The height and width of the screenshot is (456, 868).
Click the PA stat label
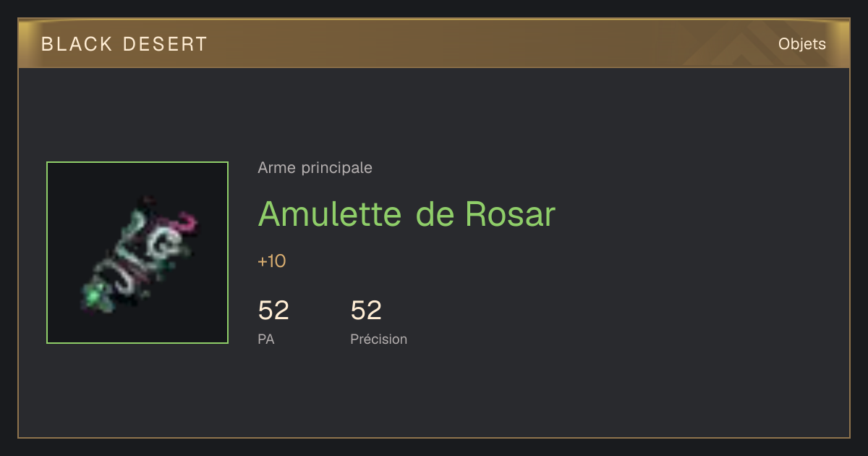[x=266, y=339]
